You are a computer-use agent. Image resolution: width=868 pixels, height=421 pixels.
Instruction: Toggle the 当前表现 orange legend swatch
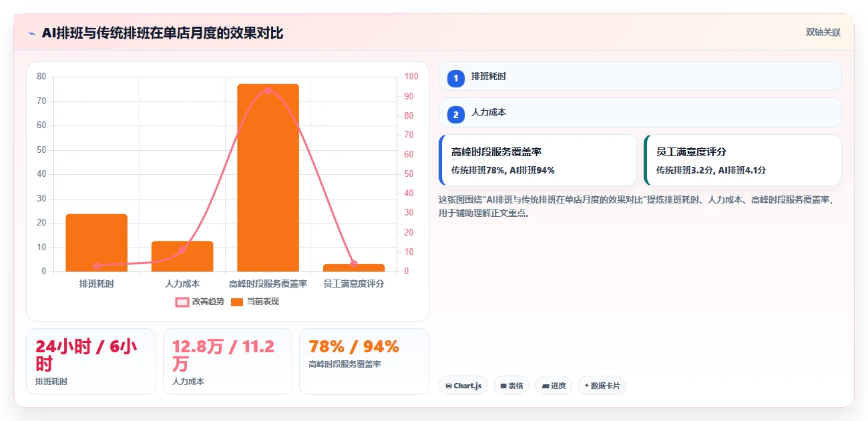[x=237, y=302]
